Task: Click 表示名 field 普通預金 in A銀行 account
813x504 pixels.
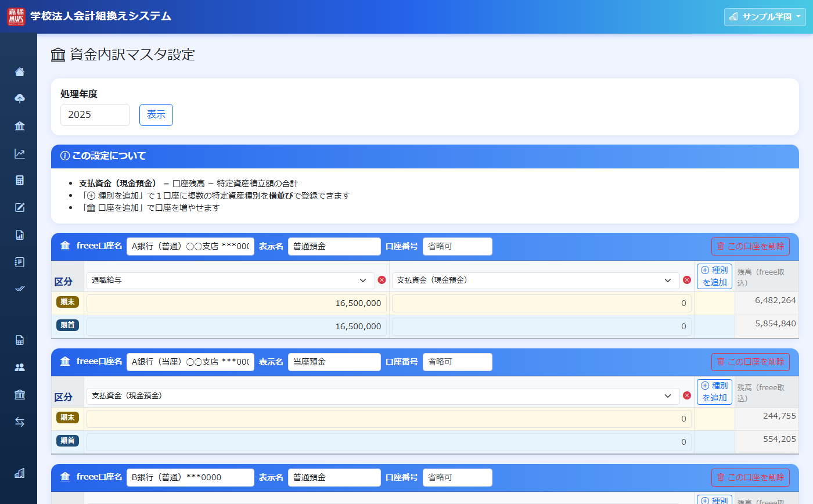Action: coord(334,246)
